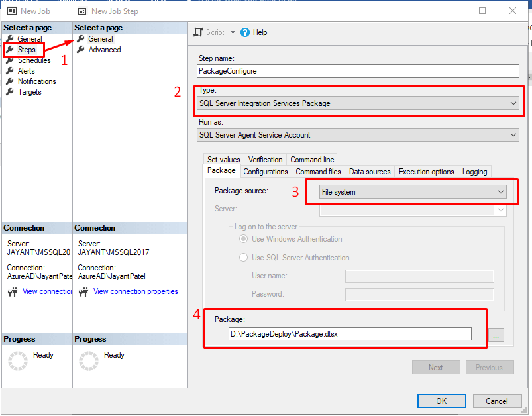Select the Targets page icon
The width and height of the screenshot is (532, 416).
pos(10,92)
